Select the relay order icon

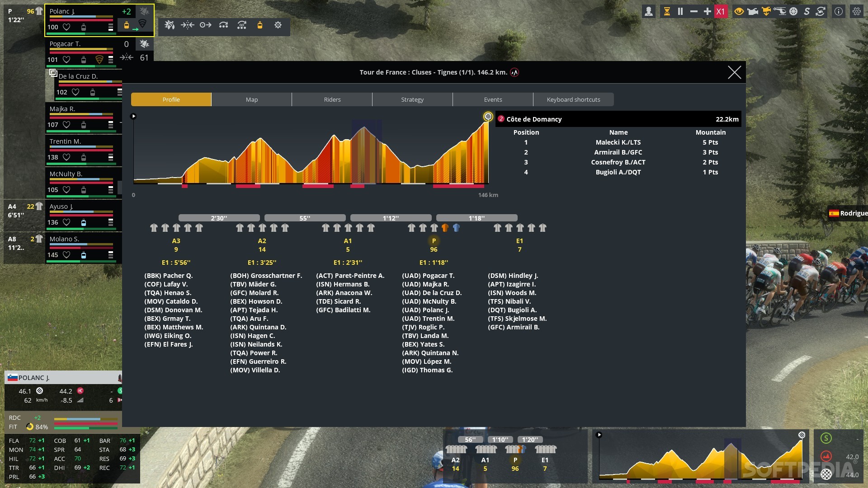224,25
